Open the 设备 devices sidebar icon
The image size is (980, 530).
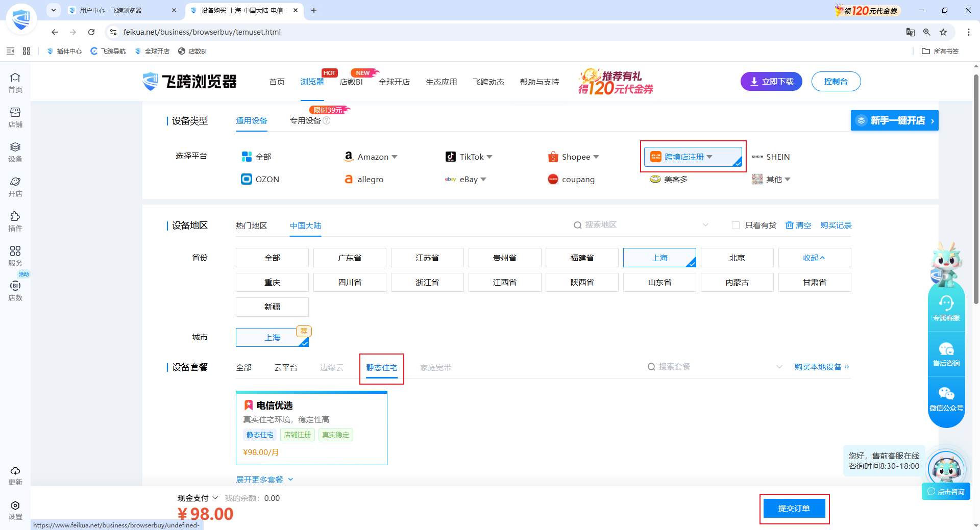tap(15, 152)
